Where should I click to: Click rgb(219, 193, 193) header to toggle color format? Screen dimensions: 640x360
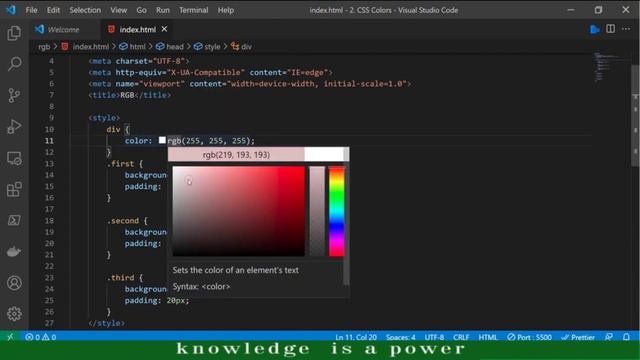[x=236, y=155]
